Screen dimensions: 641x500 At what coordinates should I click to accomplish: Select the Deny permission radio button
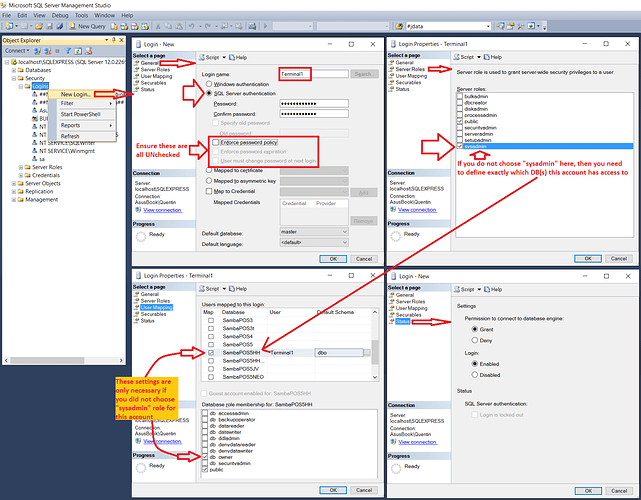(x=475, y=340)
